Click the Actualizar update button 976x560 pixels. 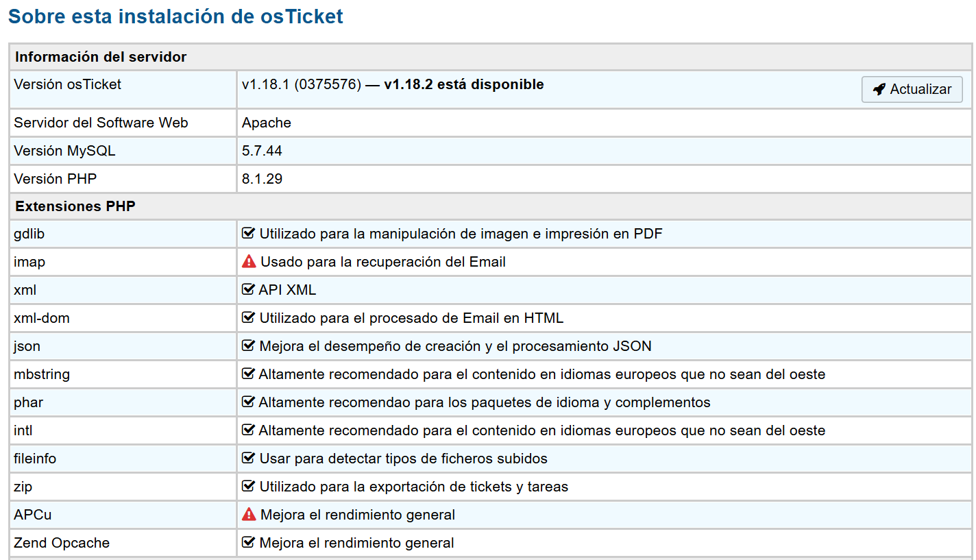(912, 90)
